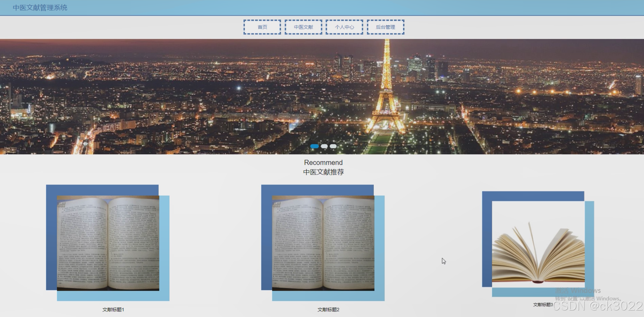Click the 中医文献推荐 section subtitle
Image resolution: width=644 pixels, height=317 pixels.
click(x=323, y=172)
